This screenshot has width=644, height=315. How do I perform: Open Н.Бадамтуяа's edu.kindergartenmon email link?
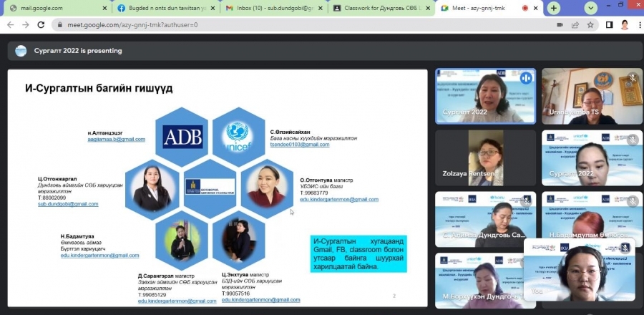click(x=99, y=255)
